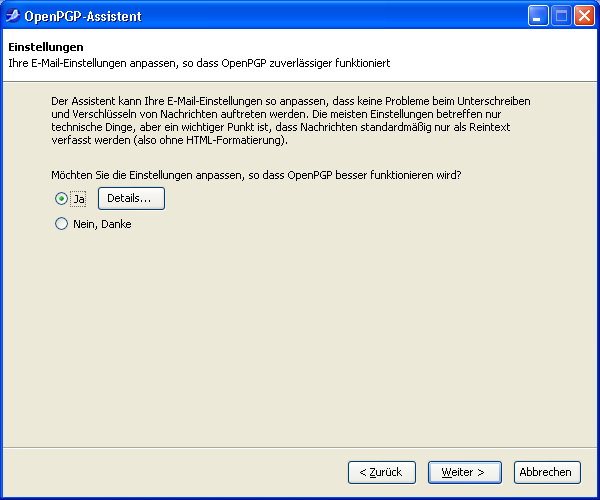Screen dimensions: 600x500
Task: Click the subtitle "Ihre E-Mail-Einstellungen anpassen"
Action: 94,63
